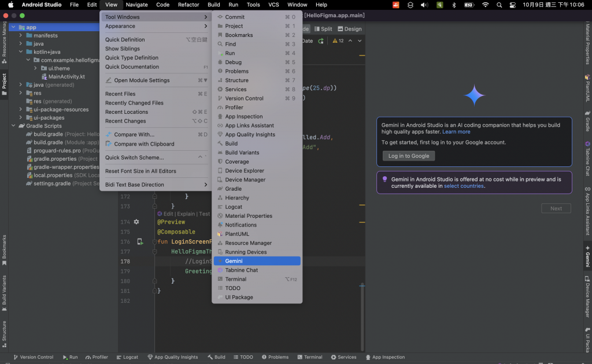592x364 pixels.
Task: Select local.properties file in tree
Action: 62,175
